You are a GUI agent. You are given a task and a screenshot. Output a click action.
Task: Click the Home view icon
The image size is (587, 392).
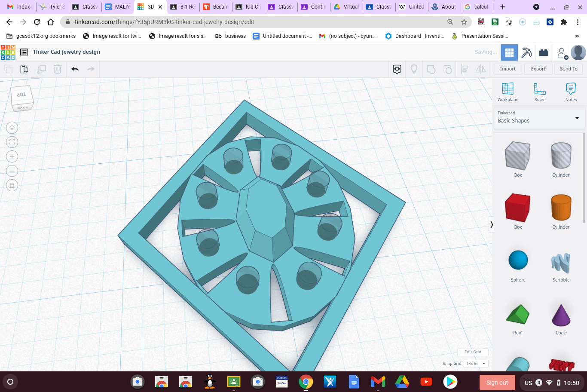point(12,127)
